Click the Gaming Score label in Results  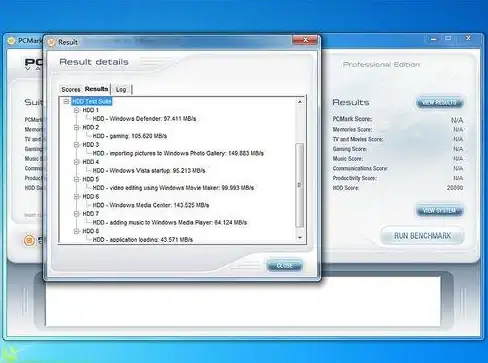350,149
